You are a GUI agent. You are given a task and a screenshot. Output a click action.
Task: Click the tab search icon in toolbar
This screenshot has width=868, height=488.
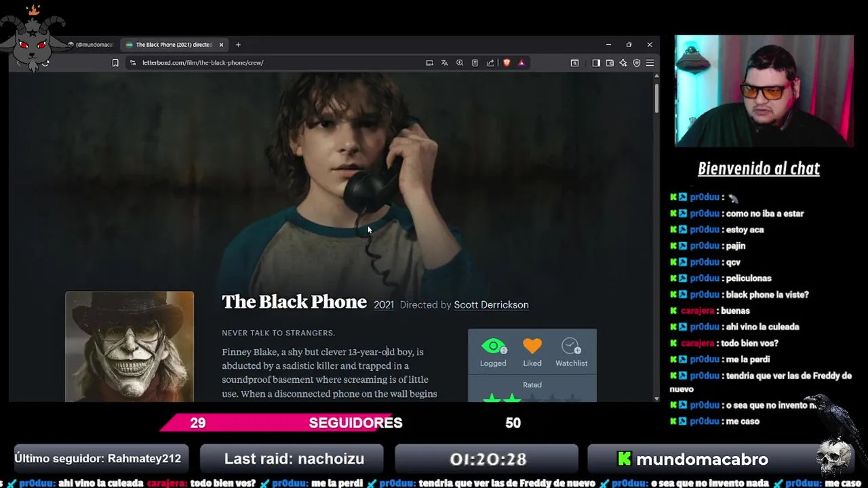tap(574, 63)
